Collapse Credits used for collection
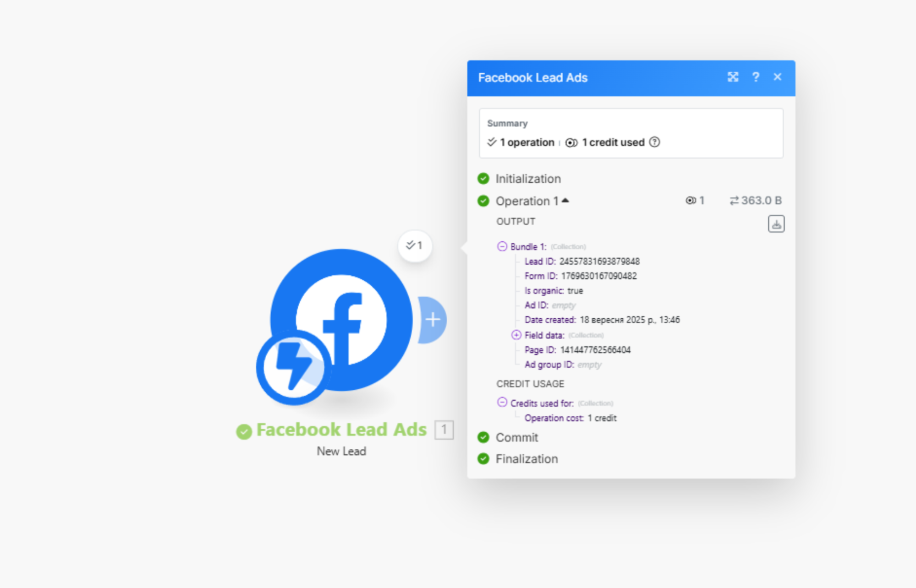Screen dimensions: 916x588 (x=502, y=403)
